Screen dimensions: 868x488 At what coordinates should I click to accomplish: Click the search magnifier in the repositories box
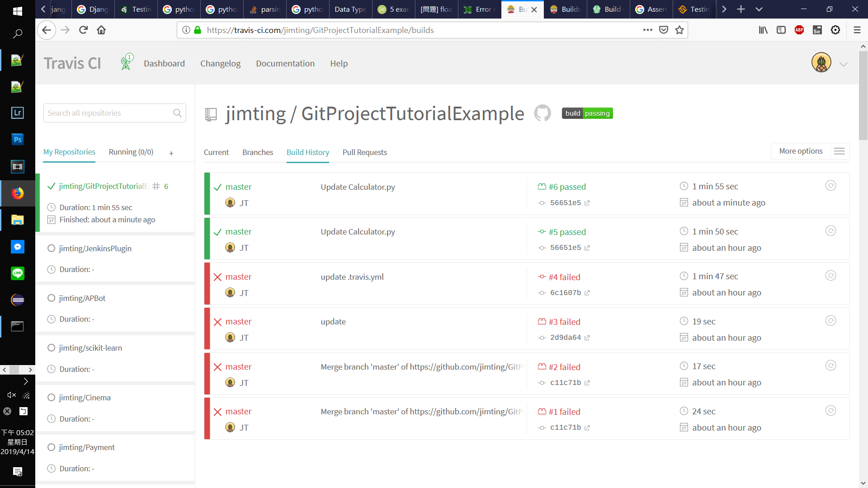[x=177, y=113]
